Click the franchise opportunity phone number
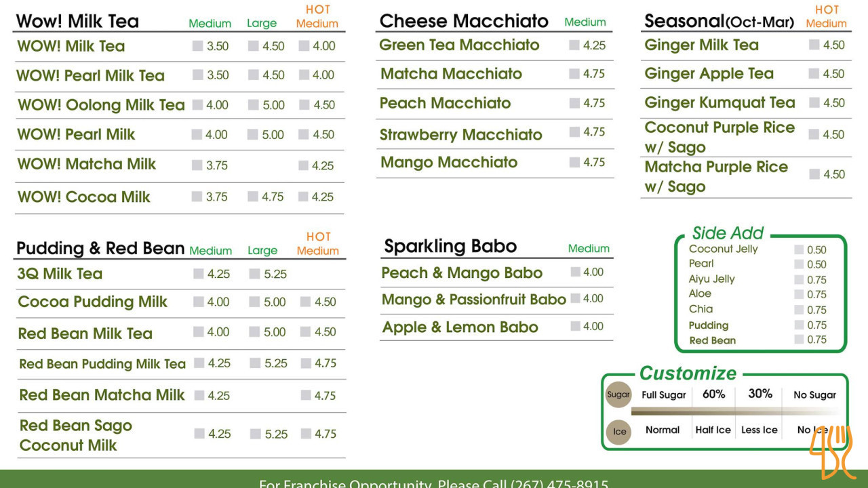Viewport: 868px width, 488px height. (559, 483)
